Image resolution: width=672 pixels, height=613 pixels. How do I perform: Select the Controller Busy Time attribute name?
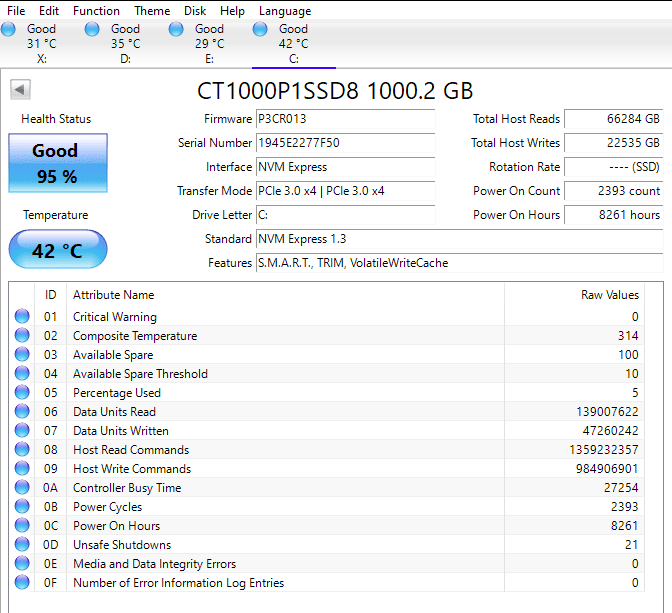(x=127, y=488)
